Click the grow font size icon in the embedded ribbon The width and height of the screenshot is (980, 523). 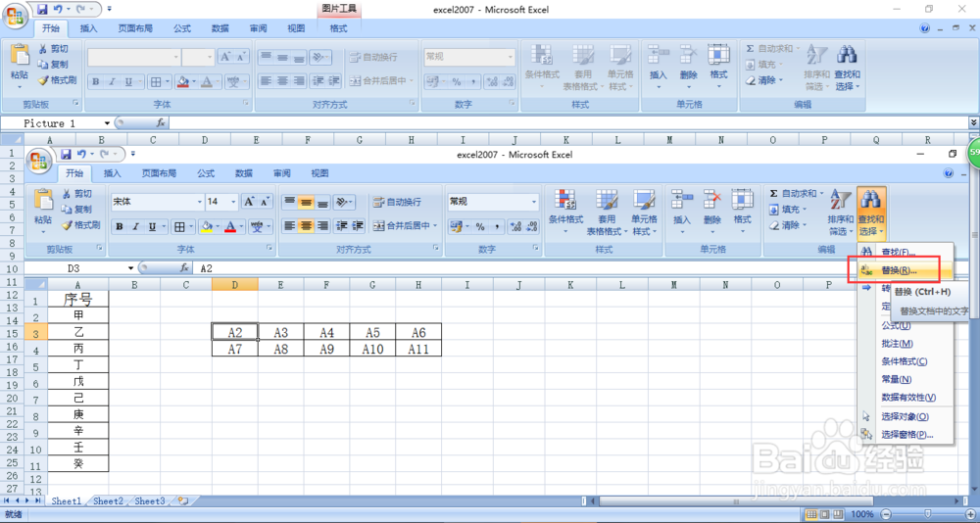pyautogui.click(x=250, y=201)
